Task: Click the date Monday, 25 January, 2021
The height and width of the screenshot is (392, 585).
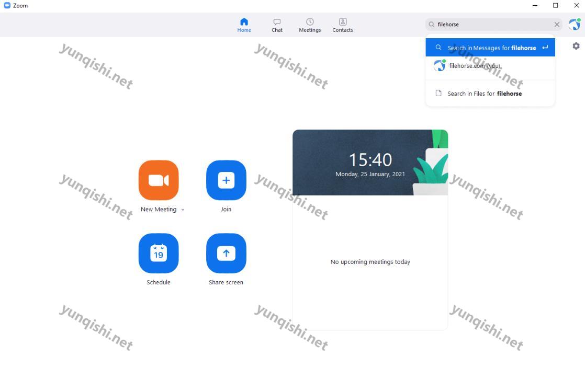Action: [x=370, y=174]
